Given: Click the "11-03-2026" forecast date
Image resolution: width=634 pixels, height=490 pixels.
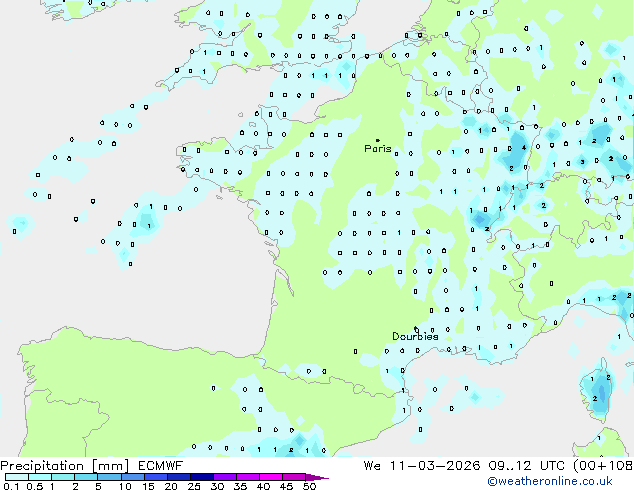Looking at the screenshot, I should [x=435, y=466].
